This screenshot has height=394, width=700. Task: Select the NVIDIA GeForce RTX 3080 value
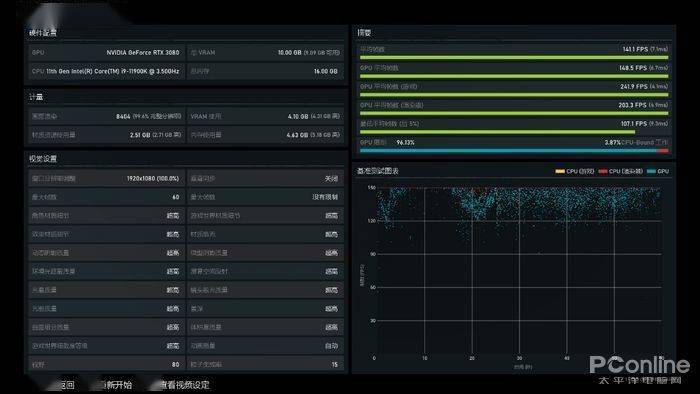[142, 53]
